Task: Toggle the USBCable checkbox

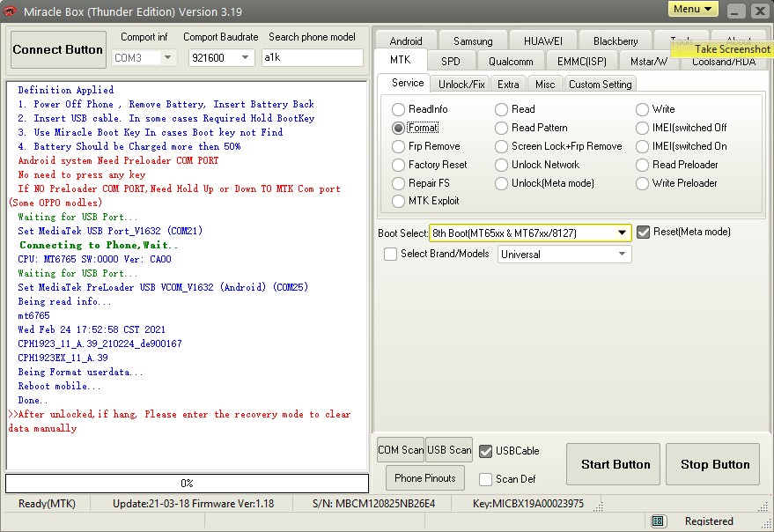Action: [x=486, y=451]
